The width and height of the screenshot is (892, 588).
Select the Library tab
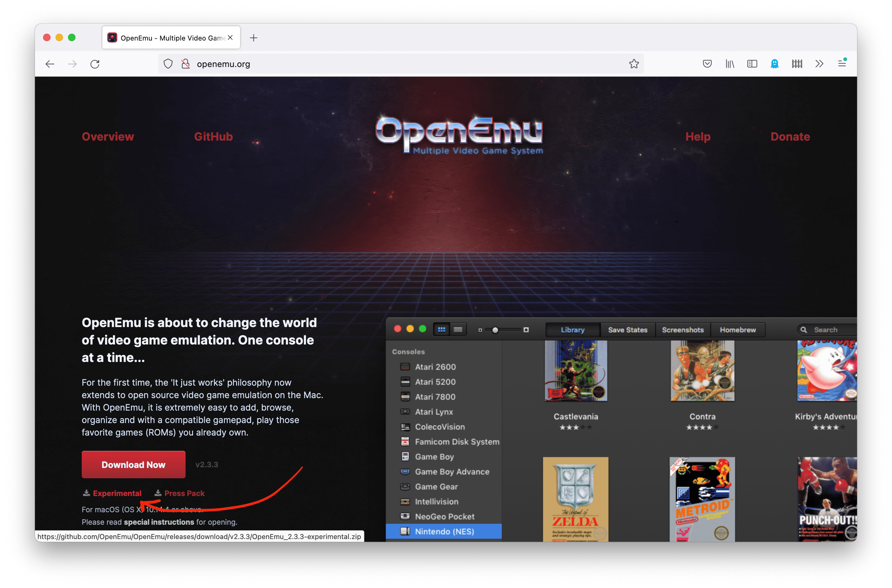(x=572, y=330)
